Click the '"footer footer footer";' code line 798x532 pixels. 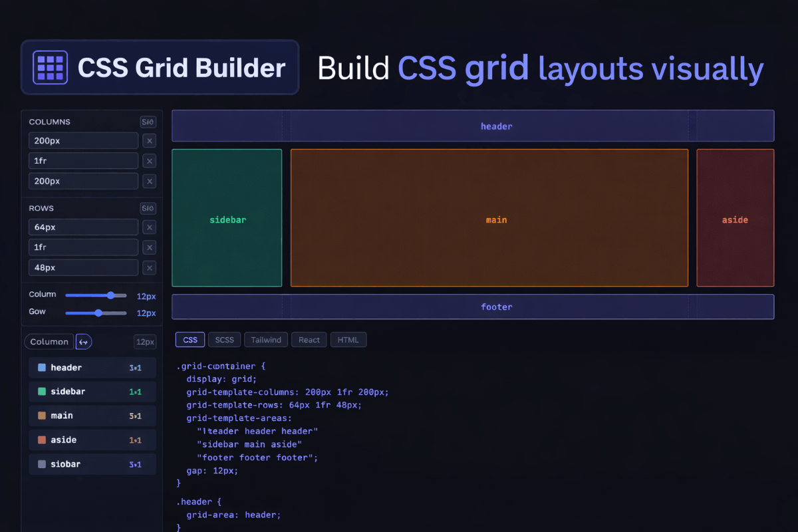(x=257, y=458)
